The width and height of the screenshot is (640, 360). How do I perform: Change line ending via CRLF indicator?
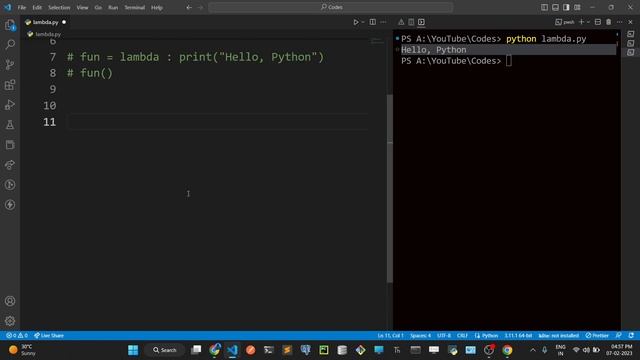[x=462, y=336]
